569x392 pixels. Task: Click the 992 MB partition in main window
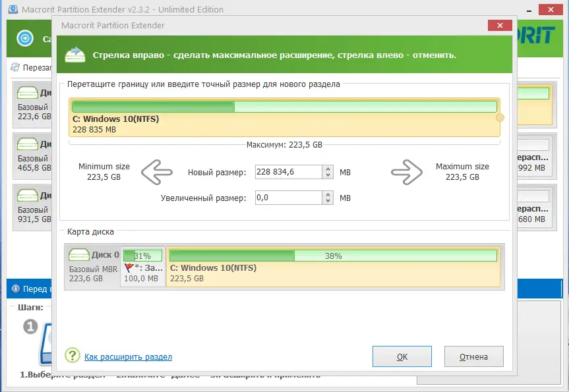coord(536,156)
